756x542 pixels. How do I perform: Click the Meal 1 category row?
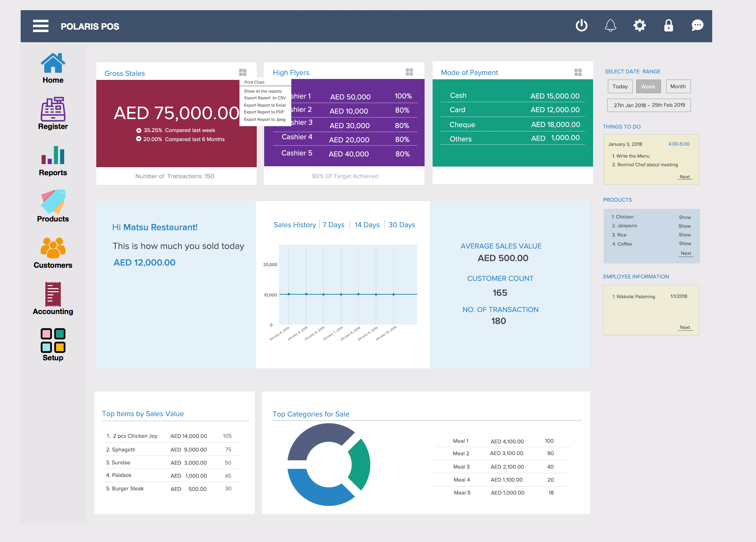pyautogui.click(x=502, y=441)
